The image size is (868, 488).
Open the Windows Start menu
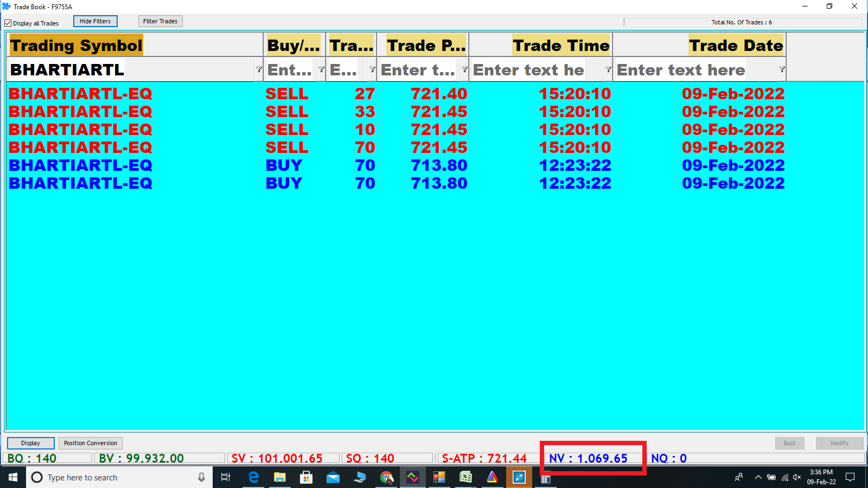(x=13, y=477)
